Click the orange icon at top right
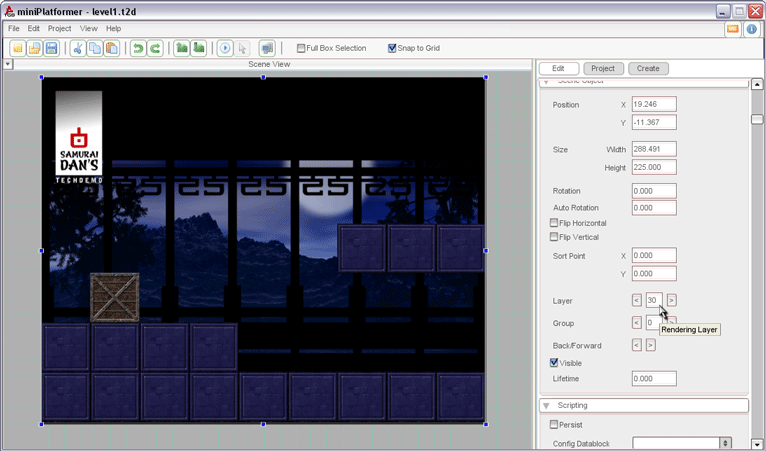The width and height of the screenshot is (766, 451). click(x=732, y=29)
